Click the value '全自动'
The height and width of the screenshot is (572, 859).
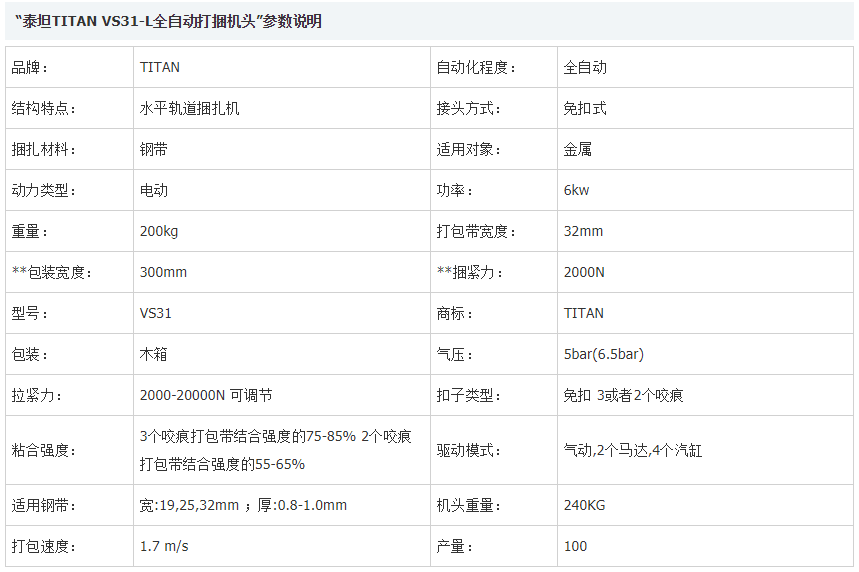click(x=585, y=67)
